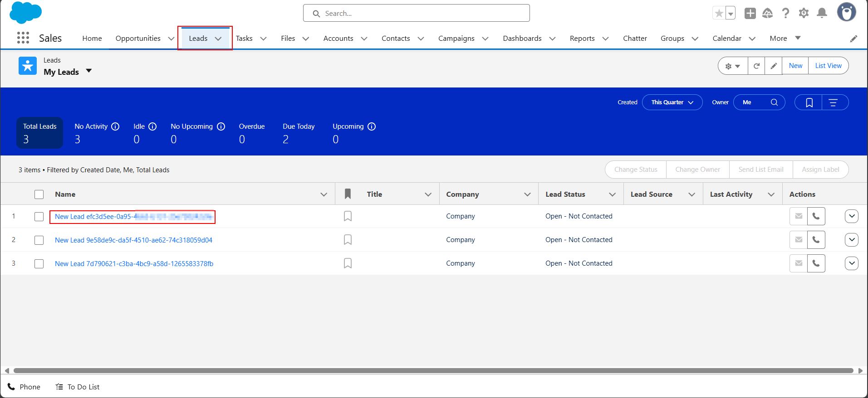Click the bookmark icon in row 3
This screenshot has height=398, width=868.
click(x=348, y=263)
